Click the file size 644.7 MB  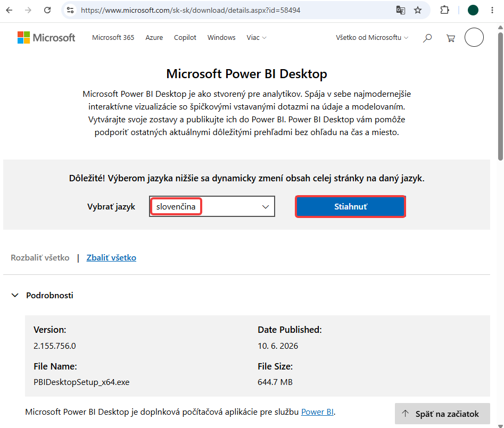(x=275, y=382)
